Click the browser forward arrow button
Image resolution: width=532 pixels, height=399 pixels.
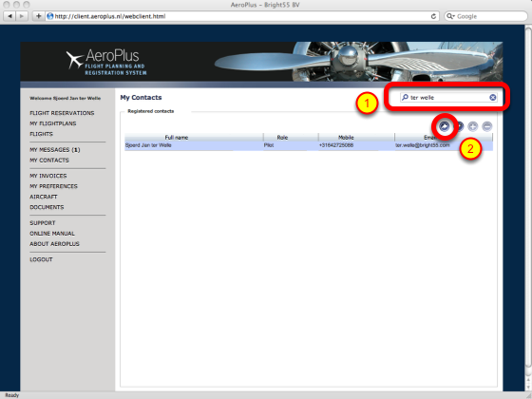point(21,16)
